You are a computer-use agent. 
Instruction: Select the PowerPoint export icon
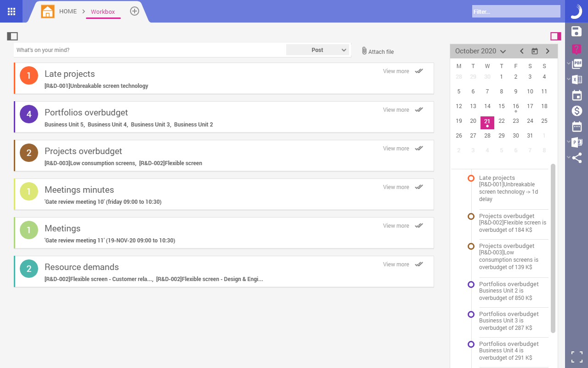[576, 142]
